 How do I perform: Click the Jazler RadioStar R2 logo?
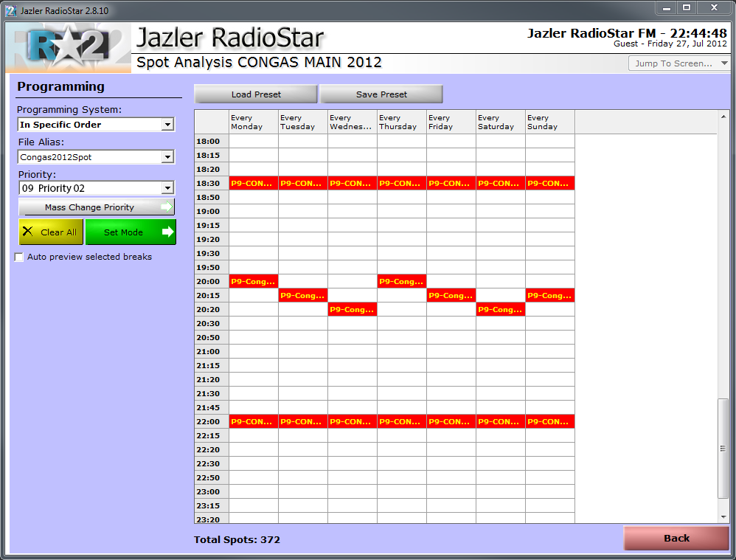pos(69,47)
